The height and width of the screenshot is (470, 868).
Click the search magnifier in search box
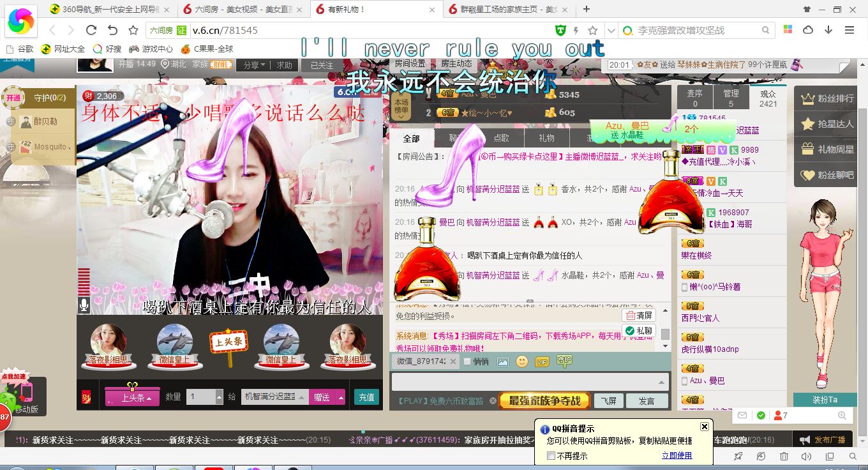[765, 30]
